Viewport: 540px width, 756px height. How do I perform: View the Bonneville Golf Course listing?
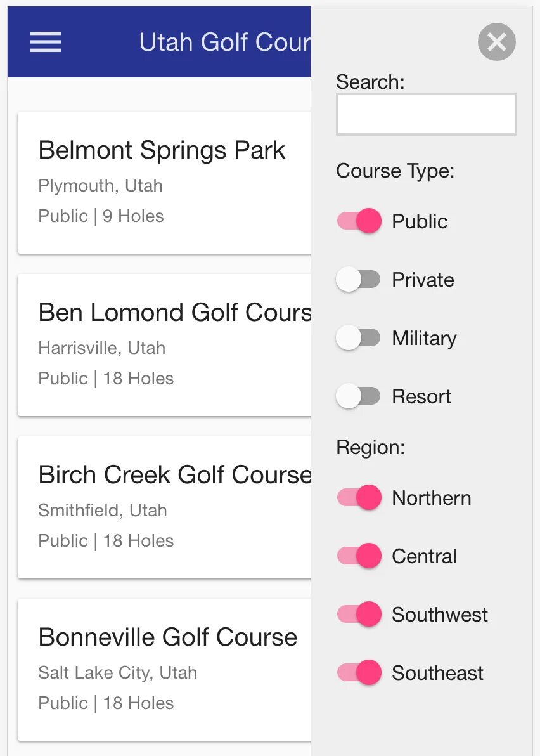click(164, 670)
